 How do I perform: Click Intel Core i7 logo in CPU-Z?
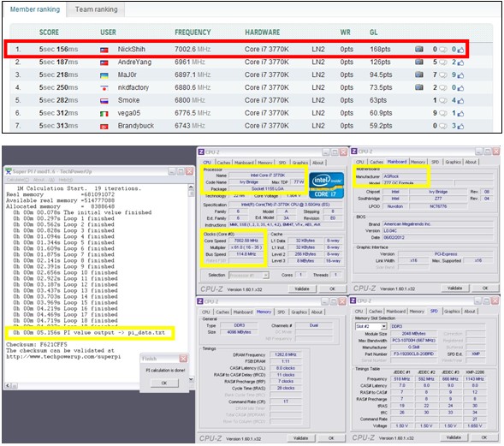pos(326,185)
